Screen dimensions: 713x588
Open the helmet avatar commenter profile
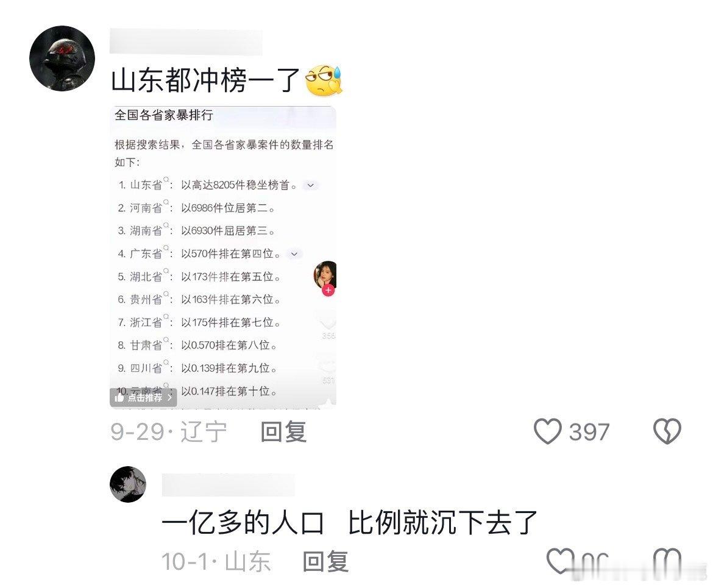(62, 58)
